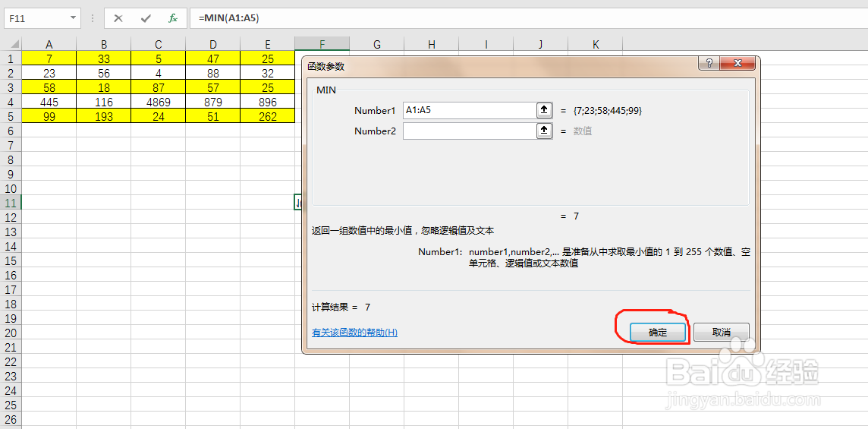Select column H header
Screen dimensions: 868x429
tap(431, 44)
